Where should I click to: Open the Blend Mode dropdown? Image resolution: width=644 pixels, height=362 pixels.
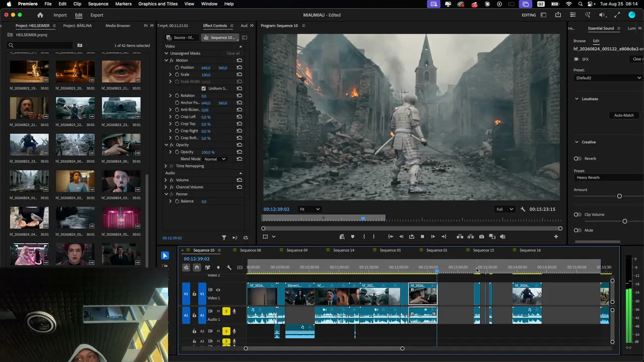(215, 159)
